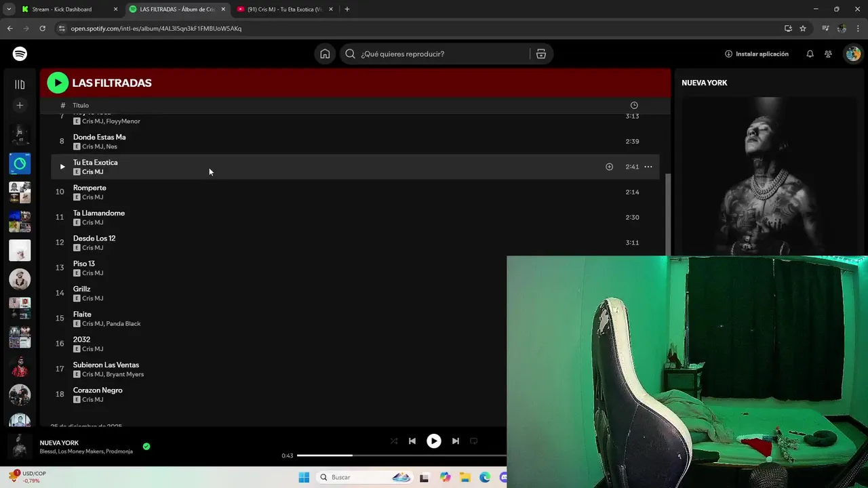Click the Spotify logo
This screenshot has height=488, width=868.
pyautogui.click(x=20, y=54)
